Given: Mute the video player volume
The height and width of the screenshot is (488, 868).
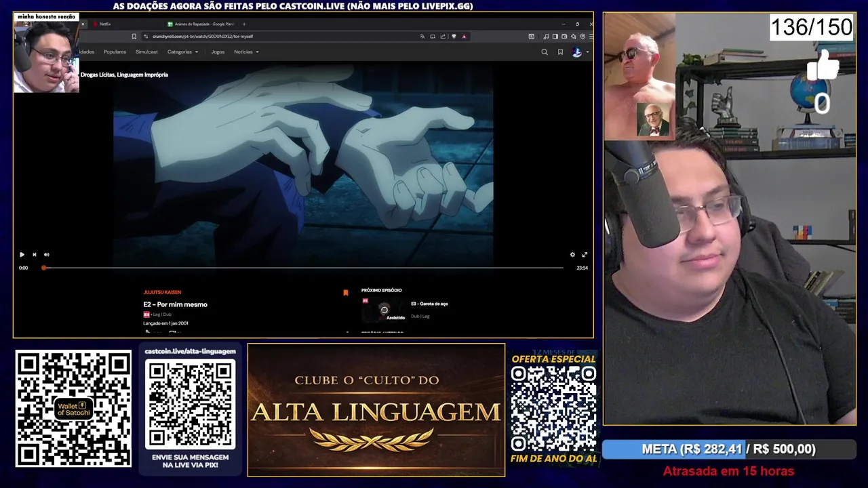Looking at the screenshot, I should click(x=46, y=255).
